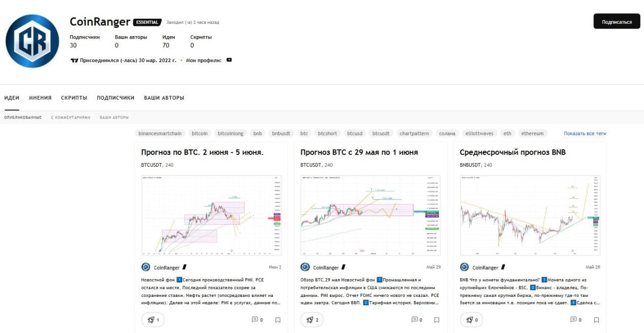
Task: Open the YouTube profile link icon
Action: coord(229,60)
